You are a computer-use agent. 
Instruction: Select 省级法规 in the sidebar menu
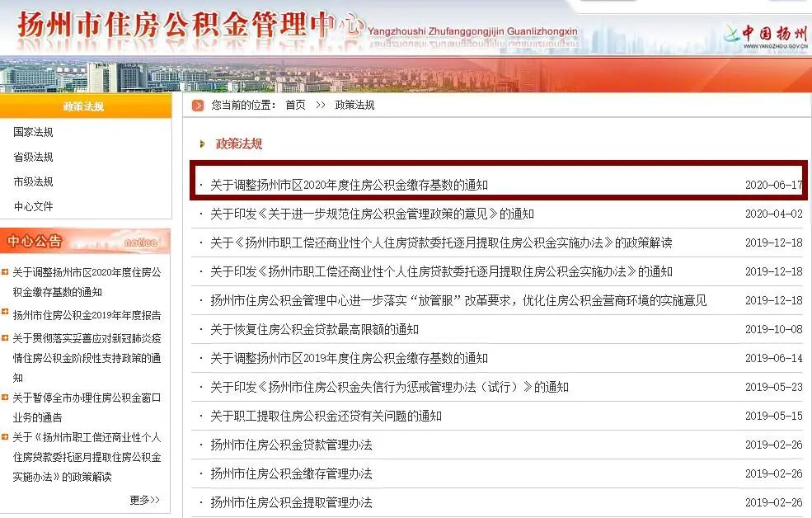pos(33,157)
